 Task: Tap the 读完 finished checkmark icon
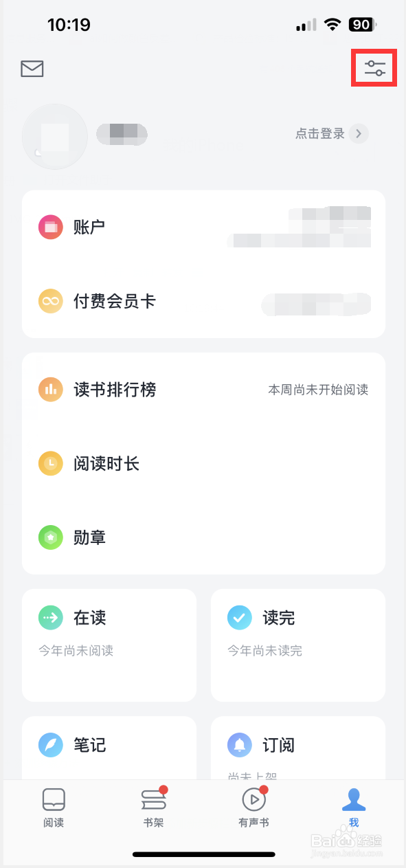pos(238,617)
